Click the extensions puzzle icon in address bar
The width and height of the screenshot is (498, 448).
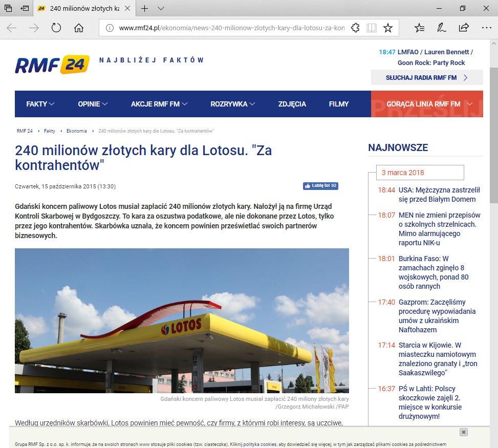pyautogui.click(x=355, y=28)
